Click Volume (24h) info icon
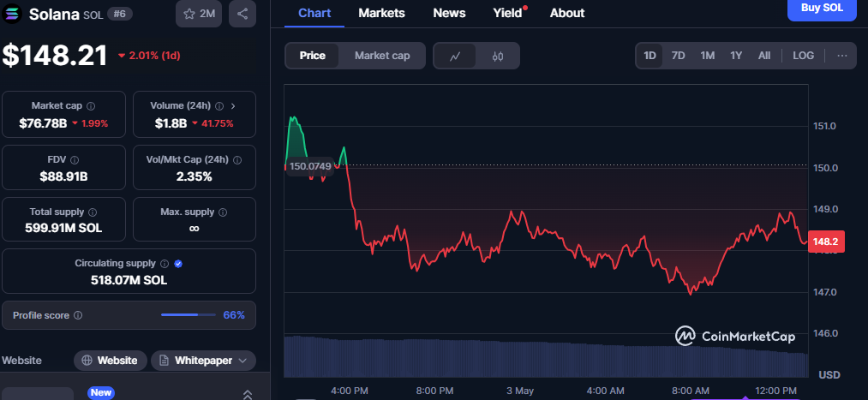Image resolution: width=868 pixels, height=400 pixels. (219, 105)
